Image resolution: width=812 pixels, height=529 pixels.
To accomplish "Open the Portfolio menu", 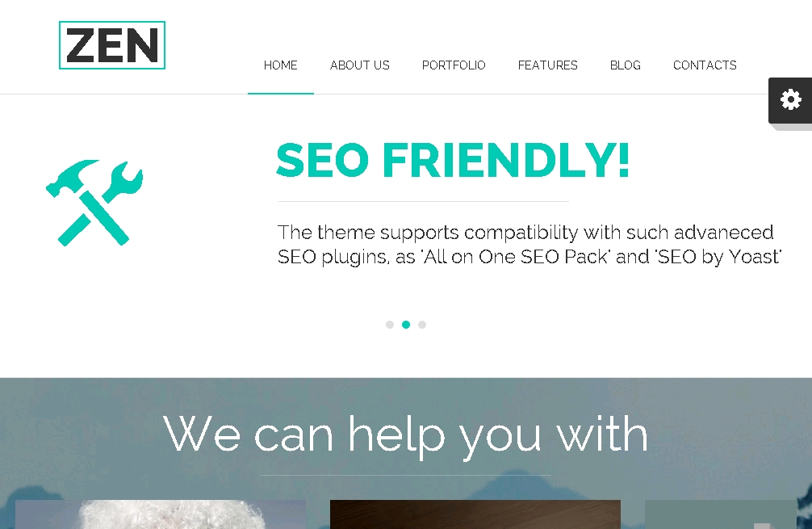I will [454, 65].
